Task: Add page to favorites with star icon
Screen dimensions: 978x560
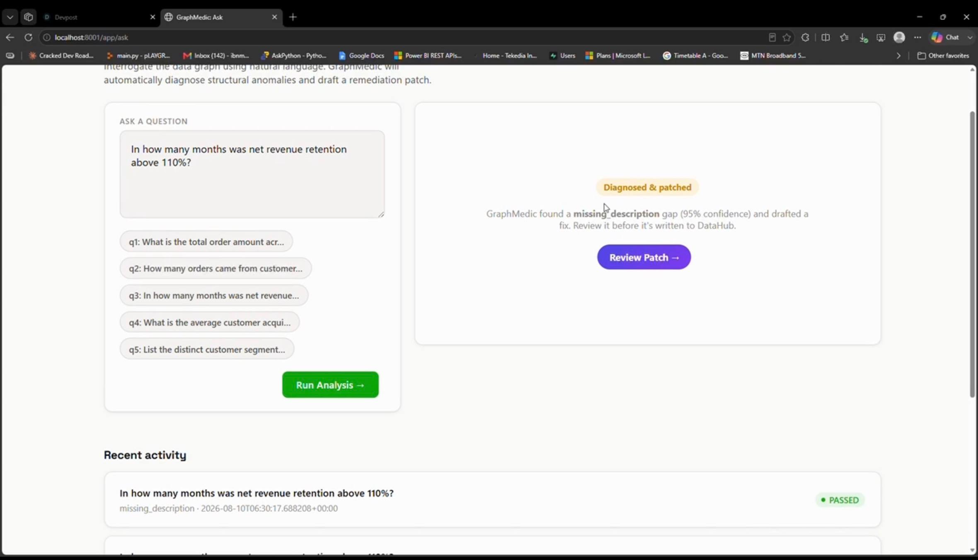Action: pos(787,37)
